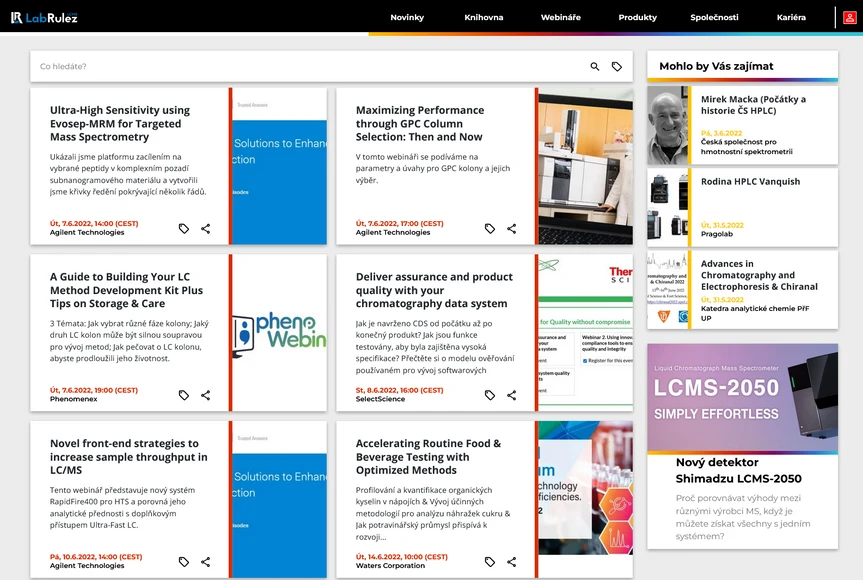
Task: Open the Knihovna menu
Action: pyautogui.click(x=484, y=18)
